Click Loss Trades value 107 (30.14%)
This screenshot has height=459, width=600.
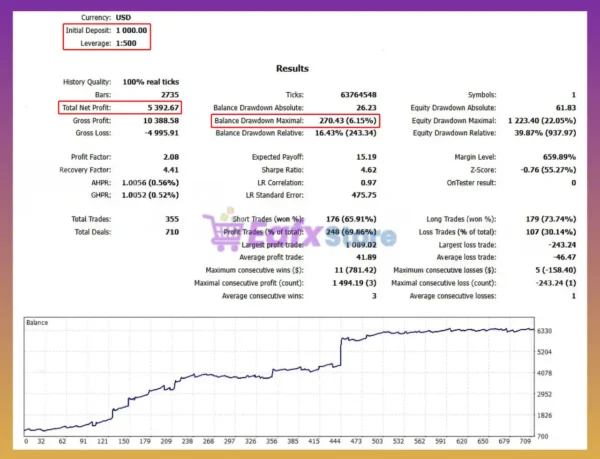coord(551,232)
